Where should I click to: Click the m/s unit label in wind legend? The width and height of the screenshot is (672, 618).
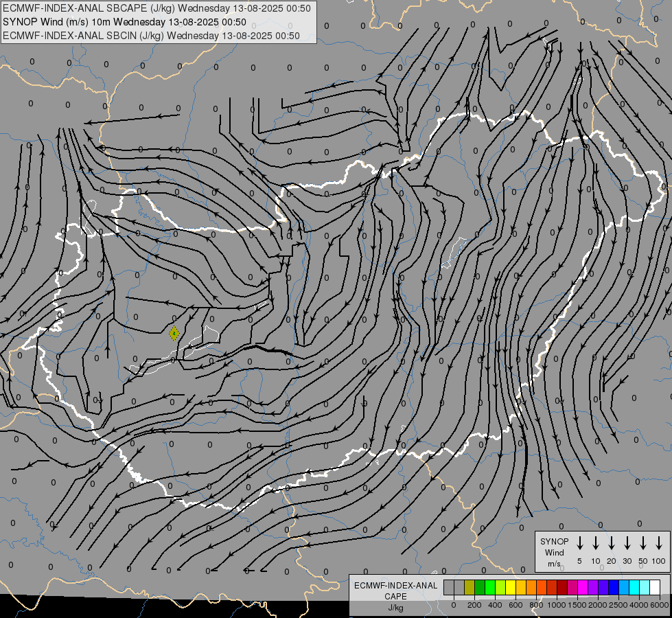point(554,564)
